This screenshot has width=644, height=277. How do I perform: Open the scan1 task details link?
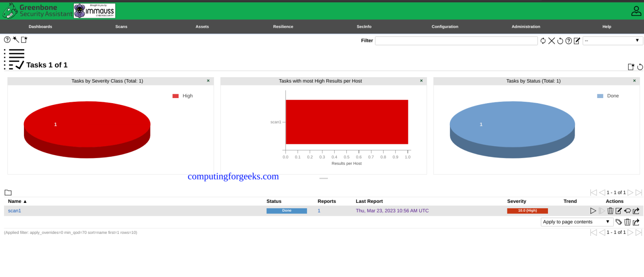pos(14,210)
